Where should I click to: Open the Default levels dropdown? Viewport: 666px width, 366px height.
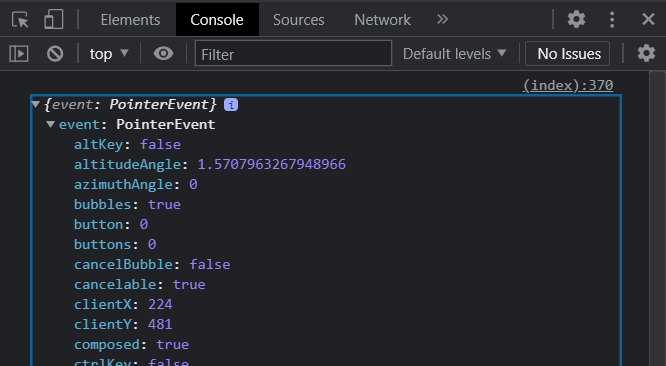pyautogui.click(x=454, y=54)
